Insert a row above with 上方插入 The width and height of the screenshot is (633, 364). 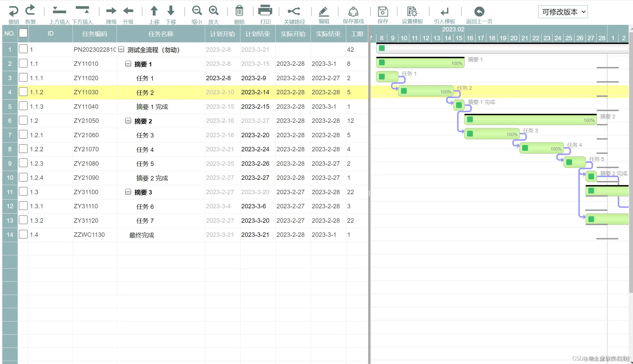[59, 11]
